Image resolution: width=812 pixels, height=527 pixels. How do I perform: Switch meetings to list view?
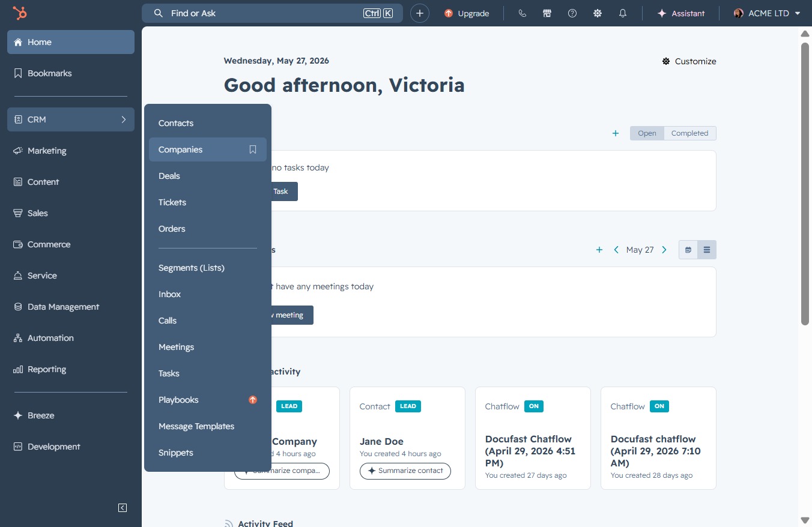707,250
